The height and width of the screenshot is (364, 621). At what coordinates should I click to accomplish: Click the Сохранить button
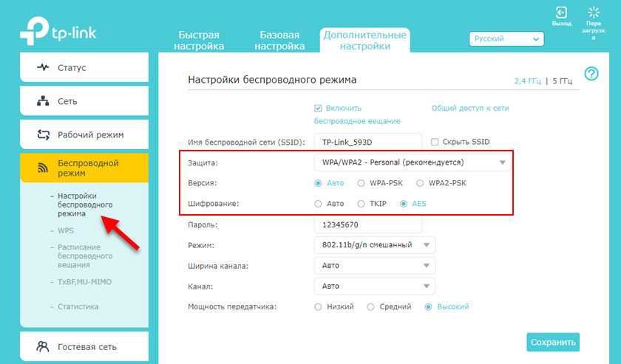(x=552, y=342)
